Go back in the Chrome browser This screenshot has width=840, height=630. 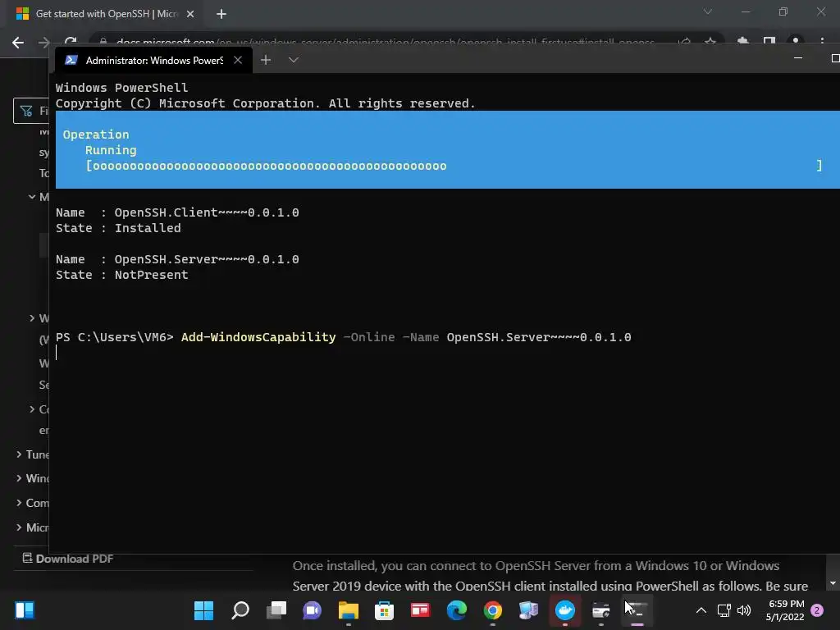click(x=18, y=43)
